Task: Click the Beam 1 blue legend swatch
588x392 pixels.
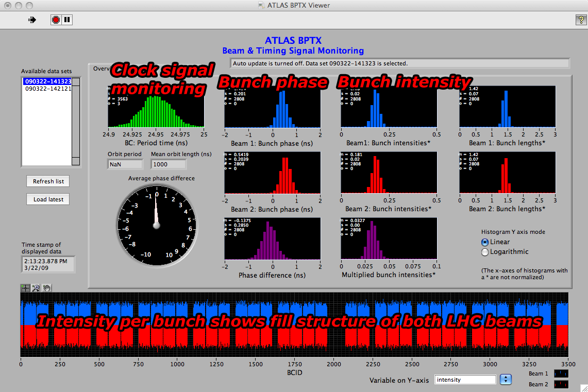Action: [x=561, y=373]
